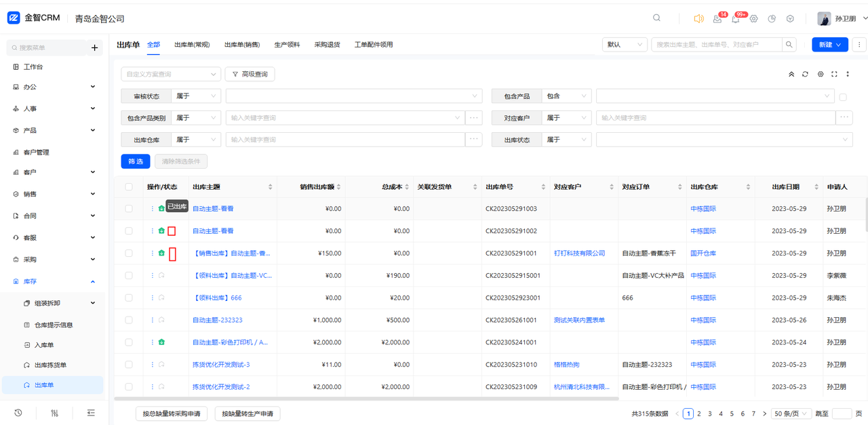Switch to the 出库单(常规) tab
Viewport: 868px width, 425px height.
(192, 45)
